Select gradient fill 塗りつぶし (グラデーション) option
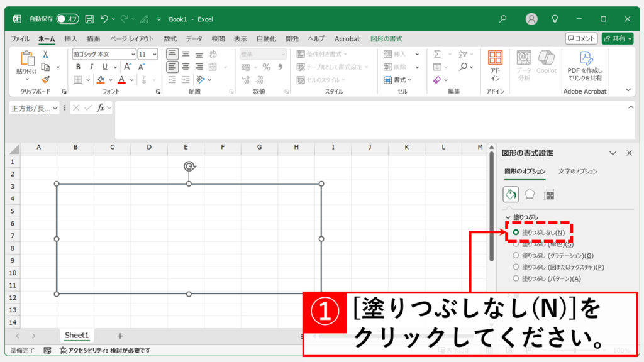 pos(516,256)
